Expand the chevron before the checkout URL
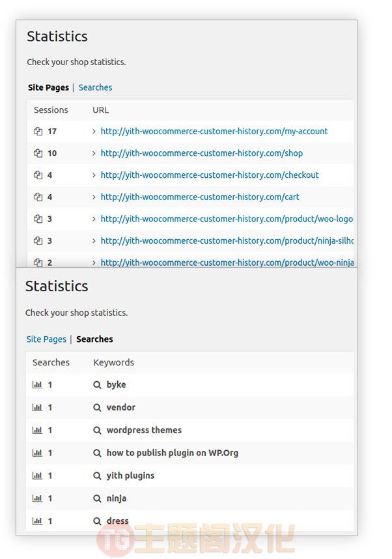The image size is (392, 559). pos(94,175)
